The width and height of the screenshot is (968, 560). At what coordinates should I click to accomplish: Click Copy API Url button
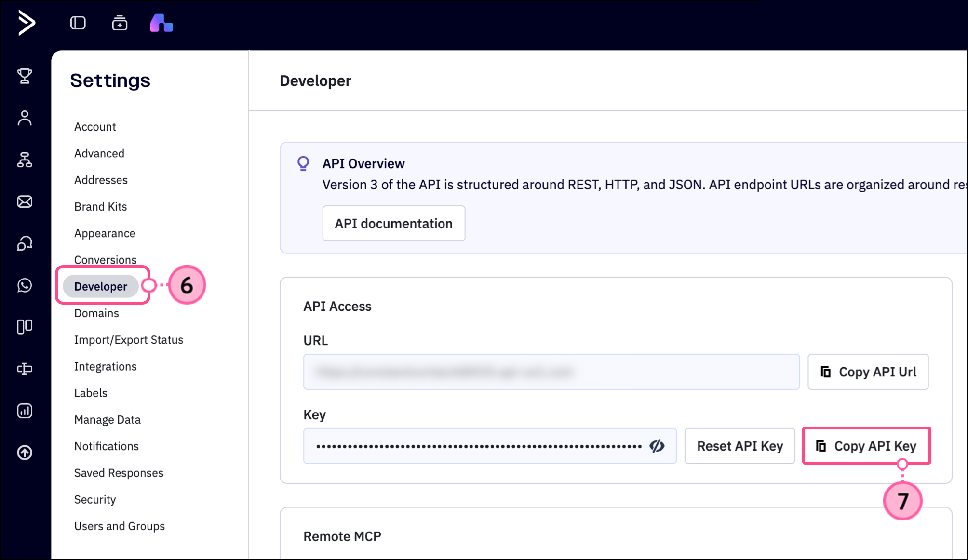tap(868, 372)
